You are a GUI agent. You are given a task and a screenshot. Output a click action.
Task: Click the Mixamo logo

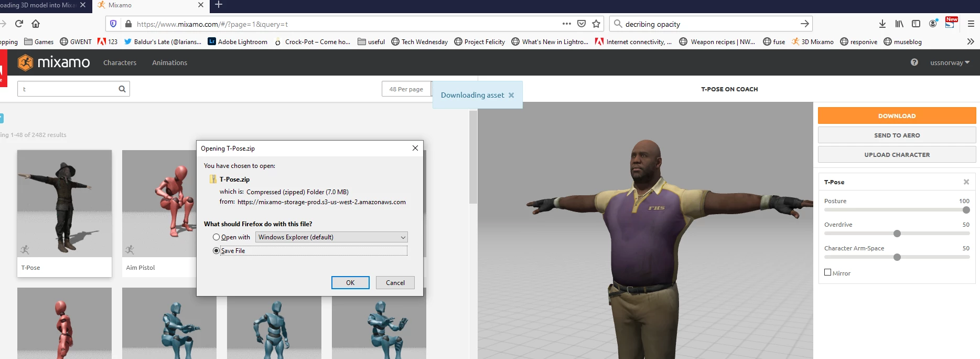tap(53, 62)
